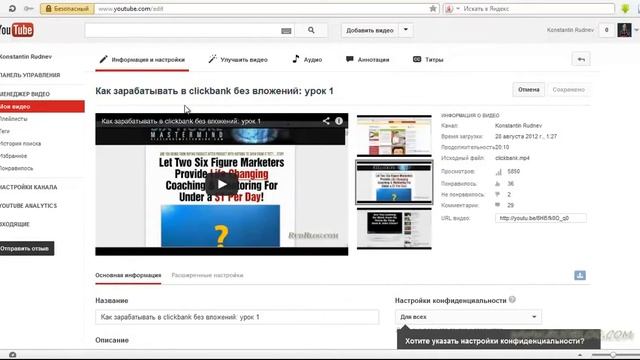This screenshot has height=360, width=640.
Task: Click the Добавить видео button
Action: coord(369,30)
